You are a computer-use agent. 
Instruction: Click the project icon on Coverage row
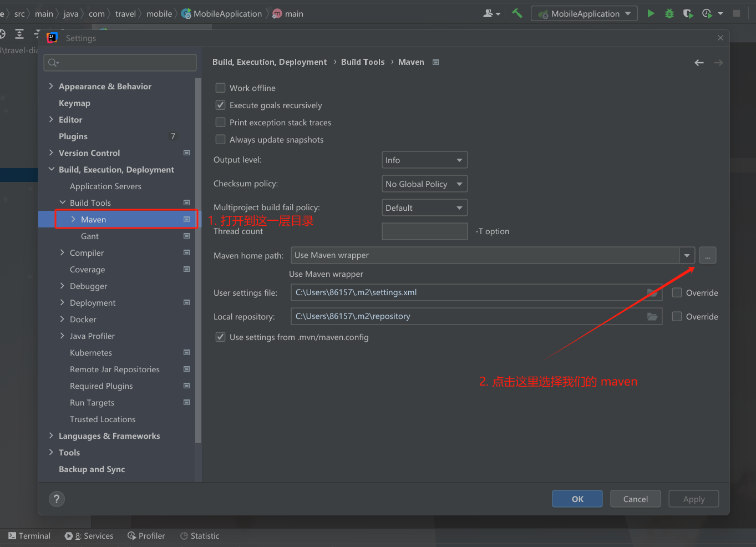187,269
